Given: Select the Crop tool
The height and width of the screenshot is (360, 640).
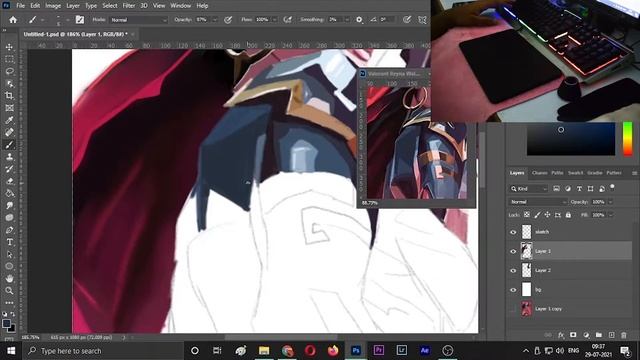Looking at the screenshot, I should [x=9, y=96].
